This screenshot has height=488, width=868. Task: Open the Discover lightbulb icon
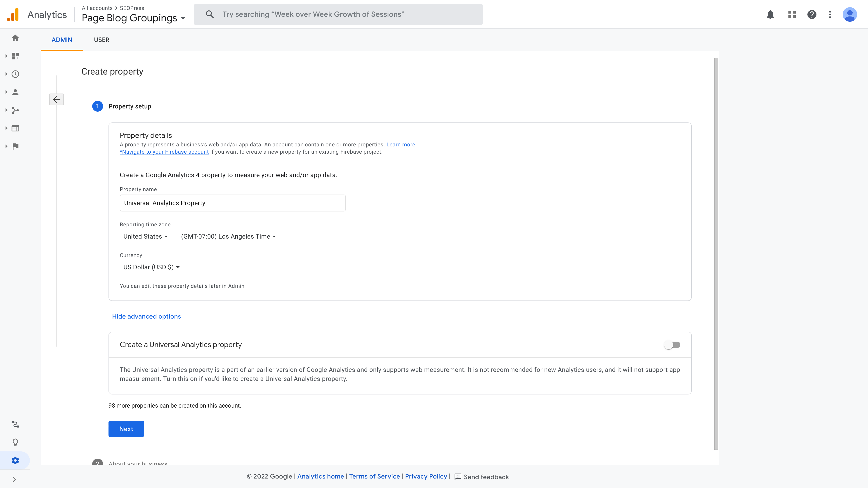[x=15, y=442]
